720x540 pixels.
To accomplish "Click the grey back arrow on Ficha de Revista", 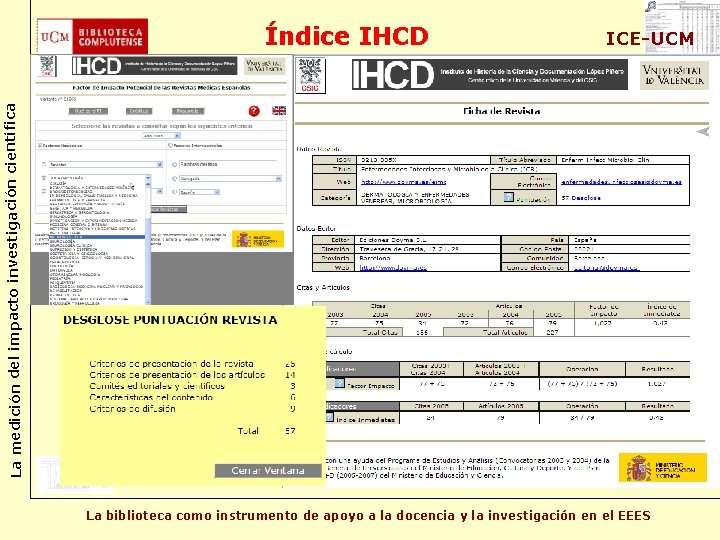I will coord(703,132).
